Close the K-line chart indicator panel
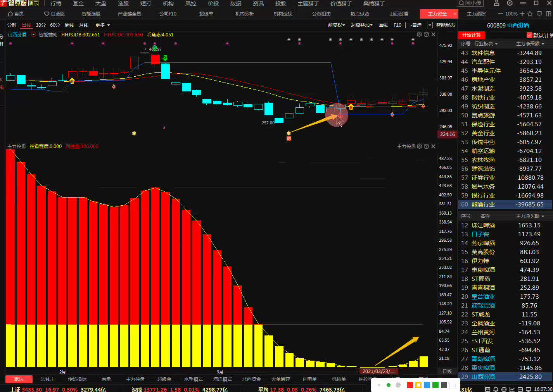 433,34
